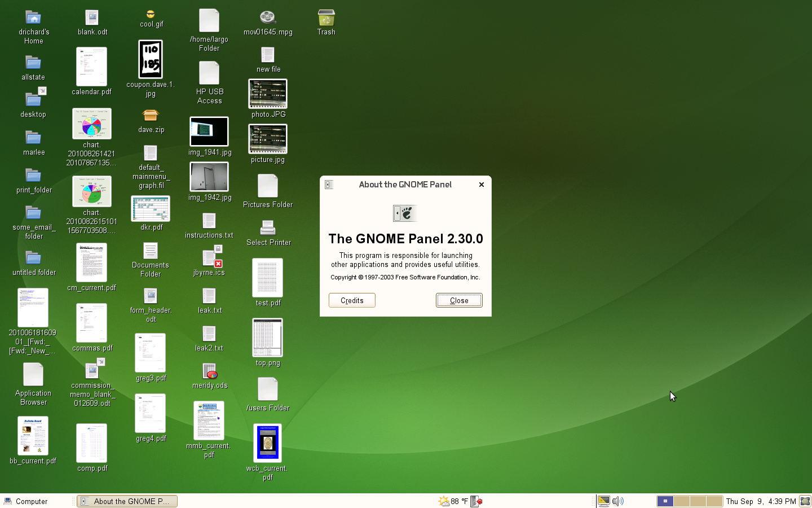This screenshot has height=508, width=812.
Task: Open the Computer menu
Action: click(x=26, y=501)
